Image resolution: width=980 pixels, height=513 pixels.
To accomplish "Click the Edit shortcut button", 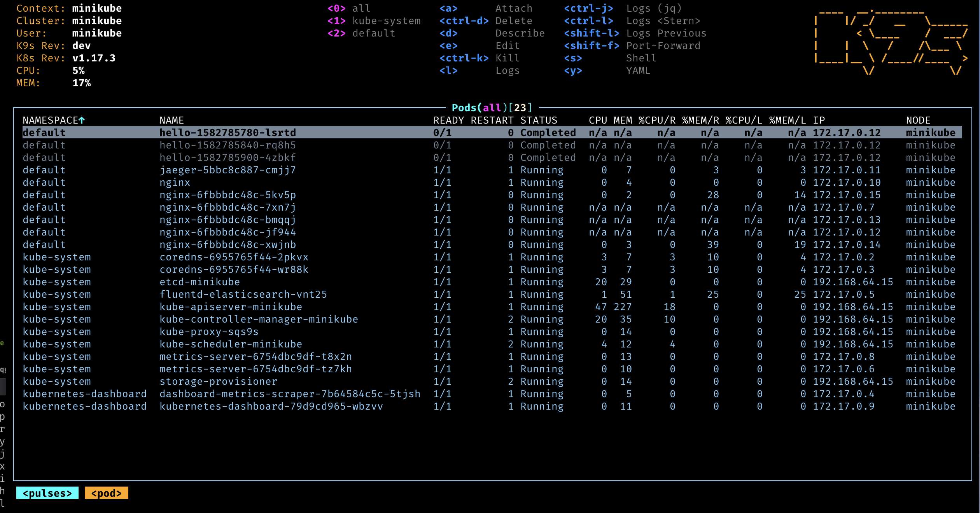I will [446, 45].
